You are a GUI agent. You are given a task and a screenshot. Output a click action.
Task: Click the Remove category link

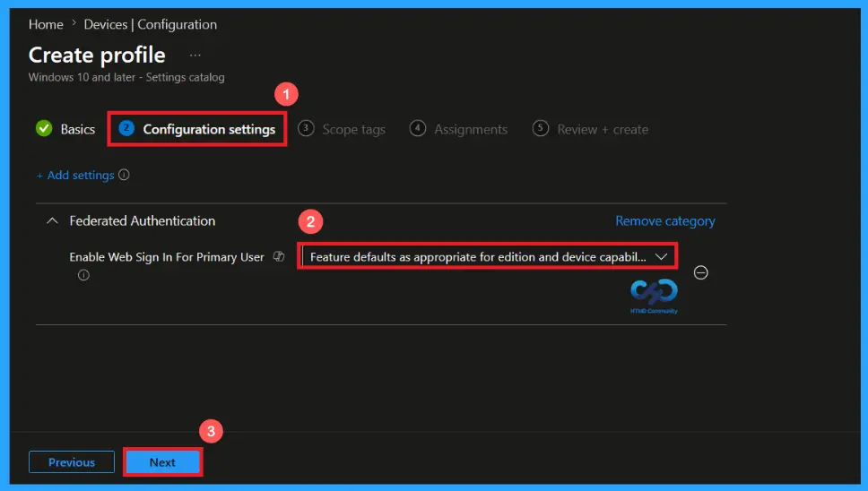tap(664, 221)
